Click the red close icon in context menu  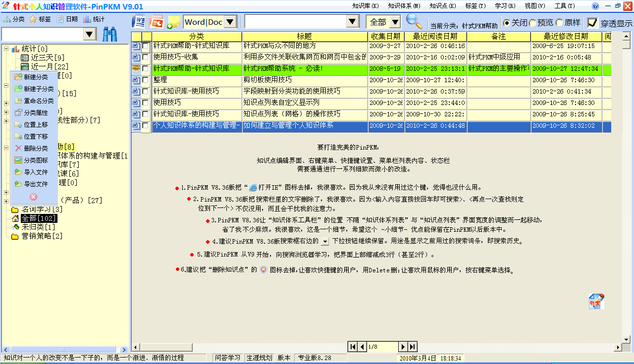click(x=34, y=197)
